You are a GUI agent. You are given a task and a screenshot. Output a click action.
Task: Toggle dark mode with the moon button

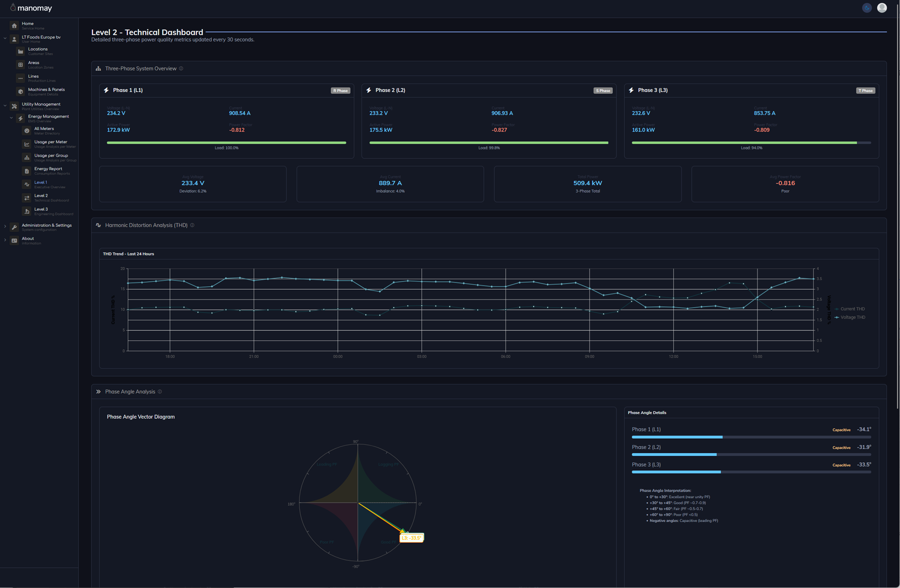coord(867,8)
